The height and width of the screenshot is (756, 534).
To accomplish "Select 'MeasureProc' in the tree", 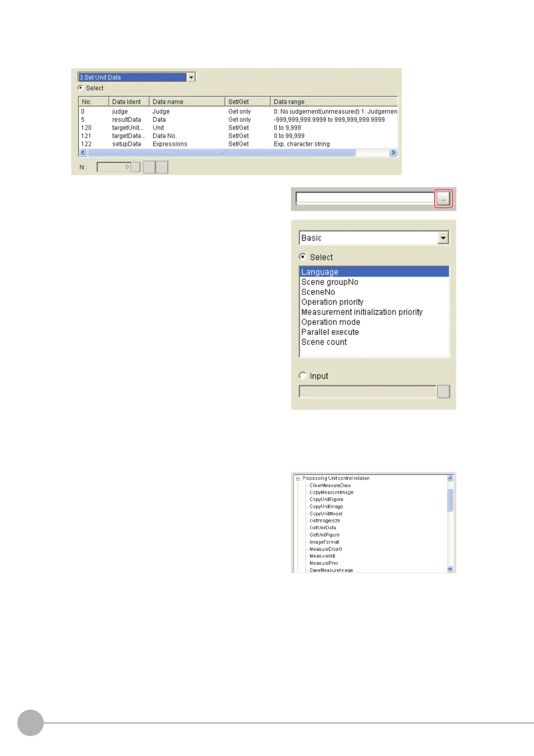I will [x=324, y=563].
